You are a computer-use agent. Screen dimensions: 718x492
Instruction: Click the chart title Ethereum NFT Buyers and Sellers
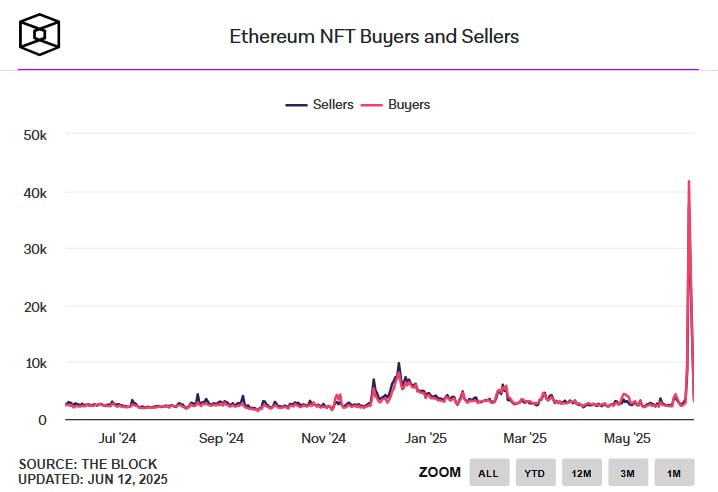[x=374, y=37]
